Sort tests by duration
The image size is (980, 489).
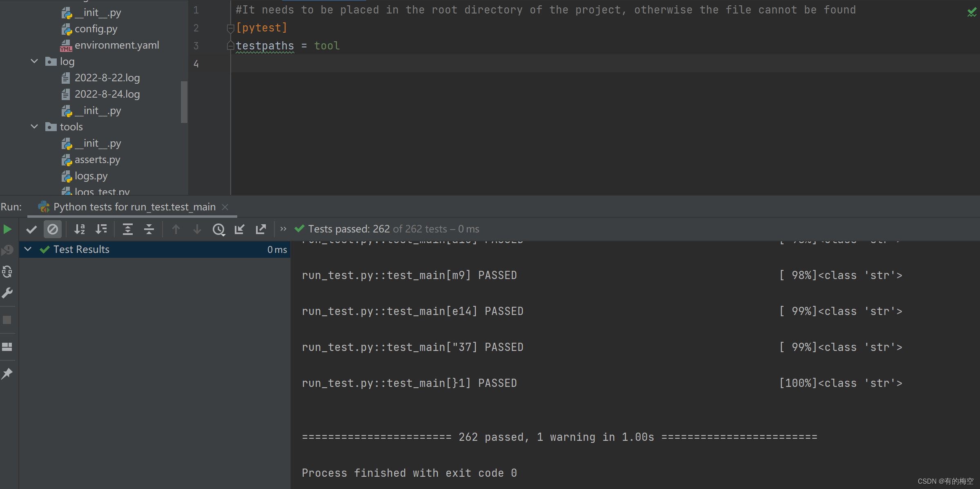[101, 229]
